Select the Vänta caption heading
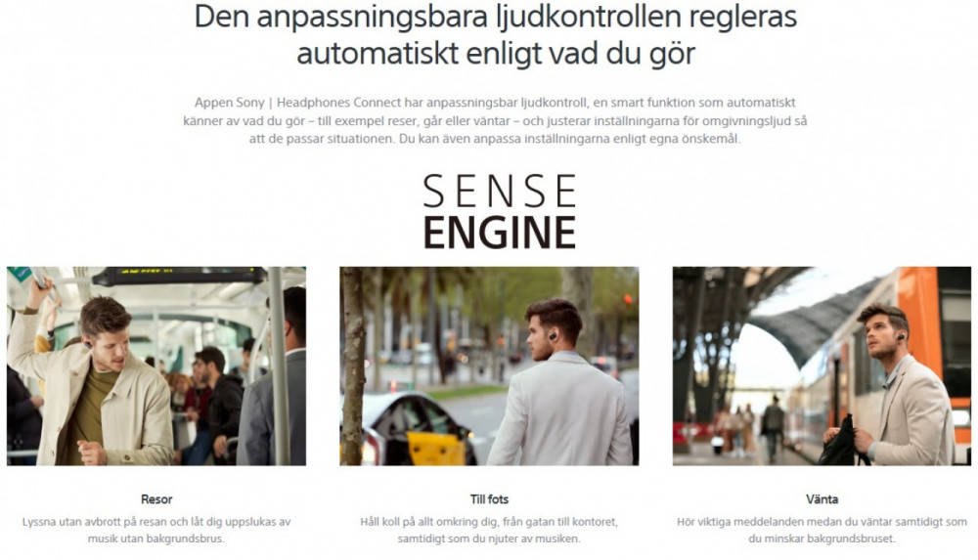The width and height of the screenshot is (978, 560). (x=822, y=498)
